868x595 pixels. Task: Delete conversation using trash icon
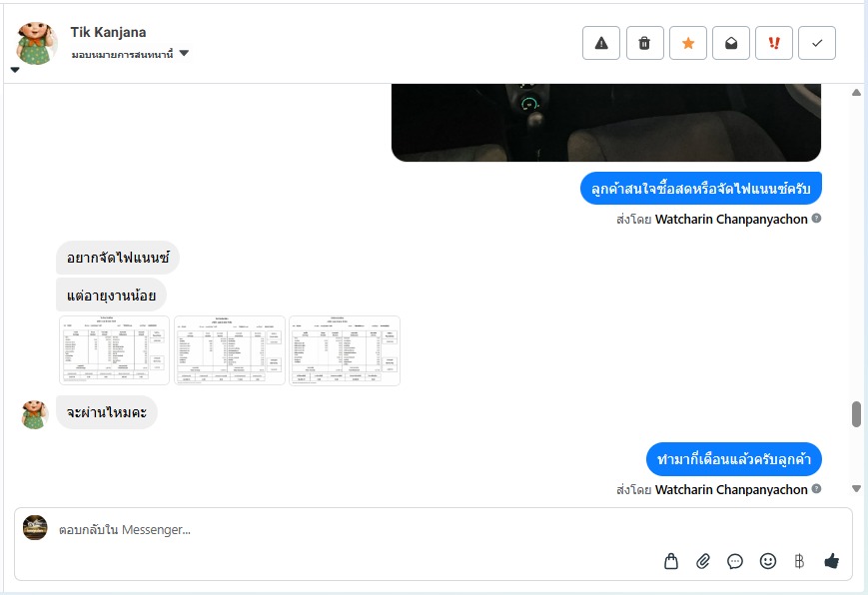point(645,43)
